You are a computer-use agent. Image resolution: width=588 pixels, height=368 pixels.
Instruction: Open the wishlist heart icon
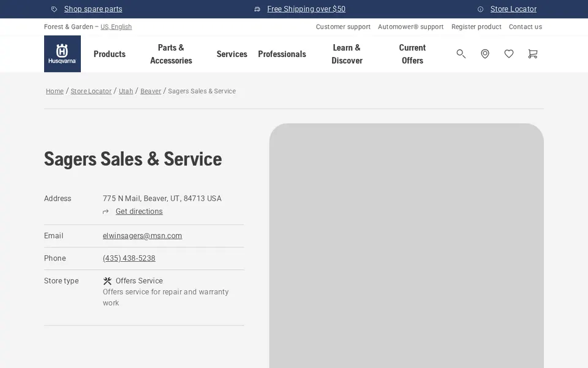pyautogui.click(x=509, y=54)
